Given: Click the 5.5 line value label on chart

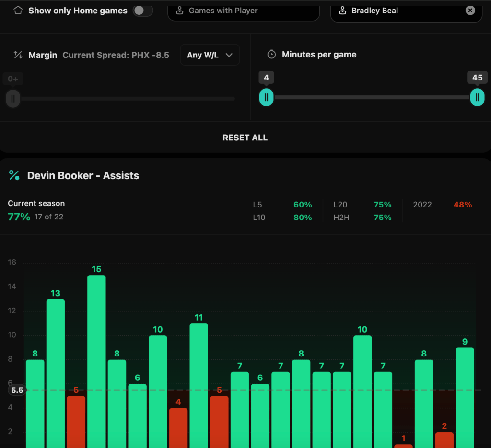Looking at the screenshot, I should tap(17, 390).
